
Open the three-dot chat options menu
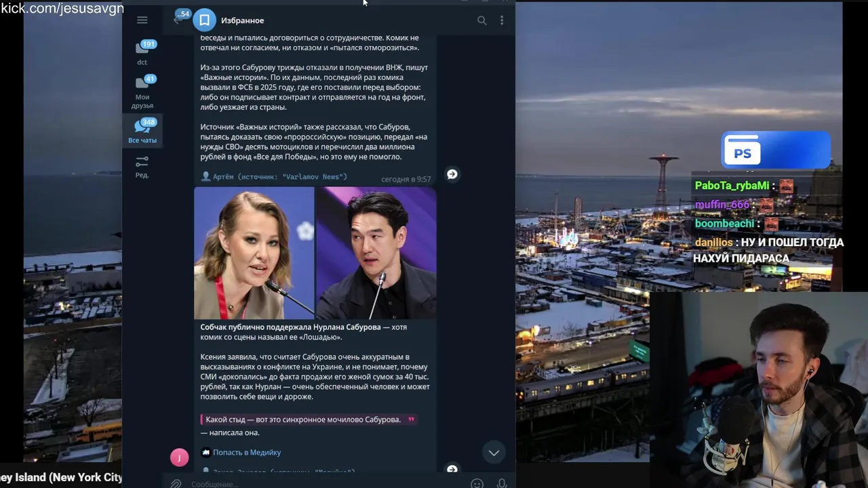[x=502, y=20]
